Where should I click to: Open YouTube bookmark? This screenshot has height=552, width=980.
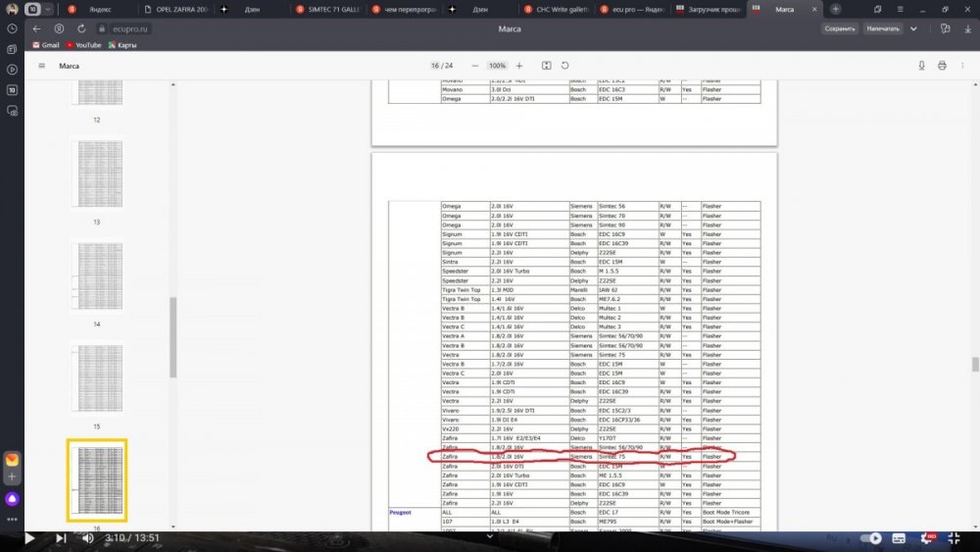point(83,45)
